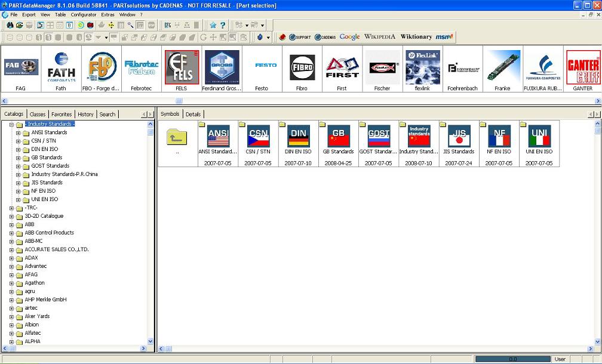Switch to the History tab

click(x=85, y=114)
